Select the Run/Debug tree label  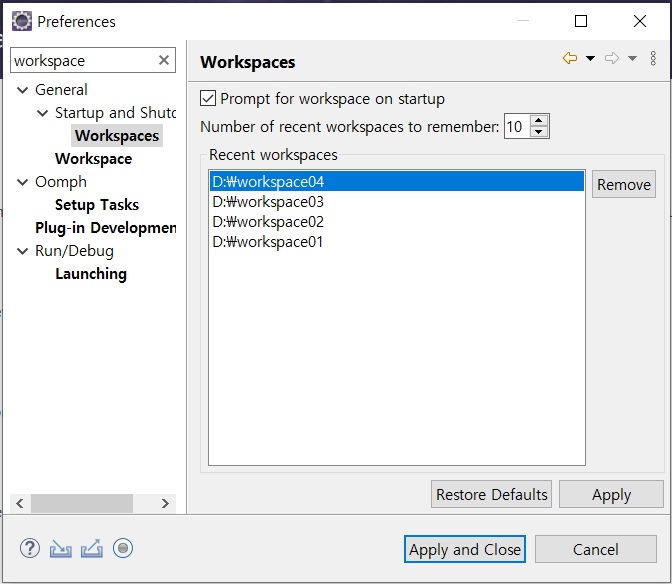74,251
